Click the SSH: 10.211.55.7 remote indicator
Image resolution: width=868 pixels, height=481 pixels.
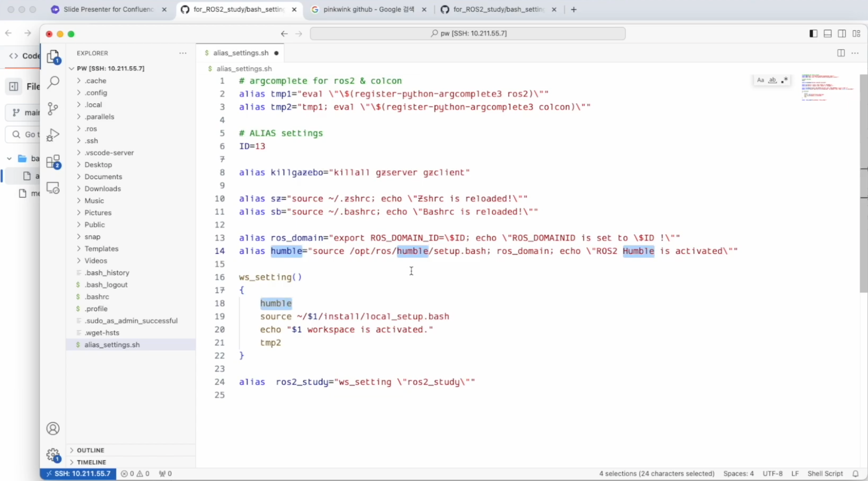tap(79, 474)
